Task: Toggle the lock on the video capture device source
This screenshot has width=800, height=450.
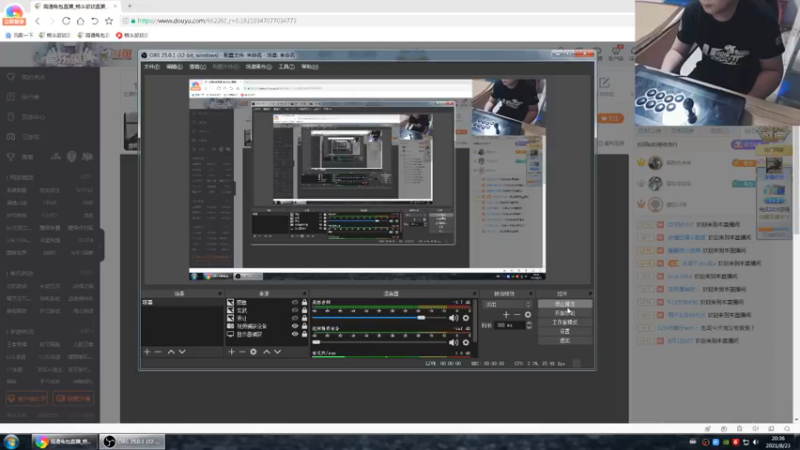Action: click(x=305, y=326)
